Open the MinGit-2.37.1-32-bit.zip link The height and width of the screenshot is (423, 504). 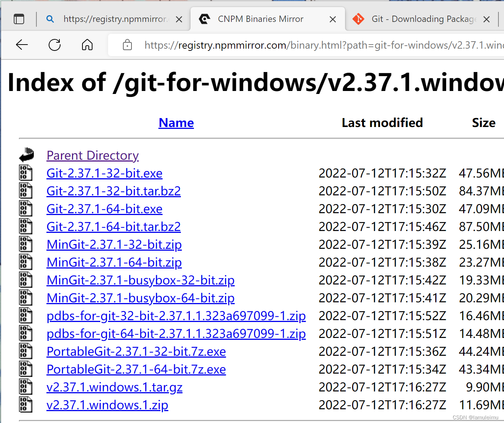(x=114, y=244)
